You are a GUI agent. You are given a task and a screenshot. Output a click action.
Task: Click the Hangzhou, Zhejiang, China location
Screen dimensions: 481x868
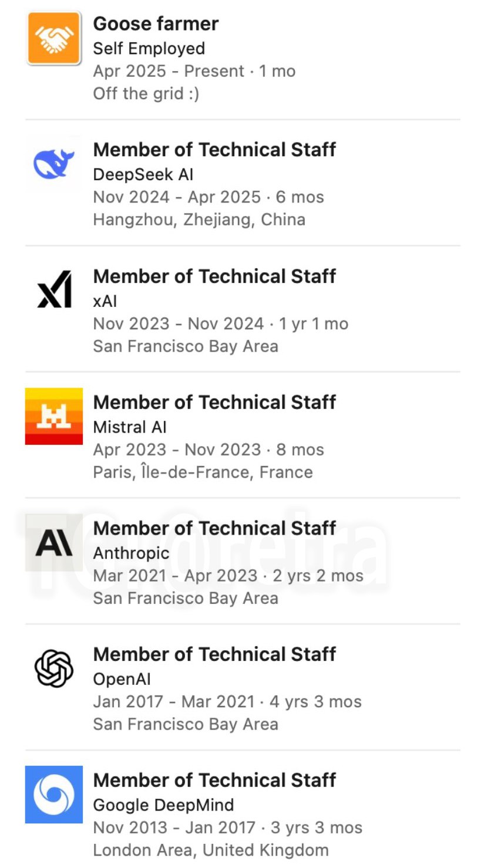click(x=199, y=220)
